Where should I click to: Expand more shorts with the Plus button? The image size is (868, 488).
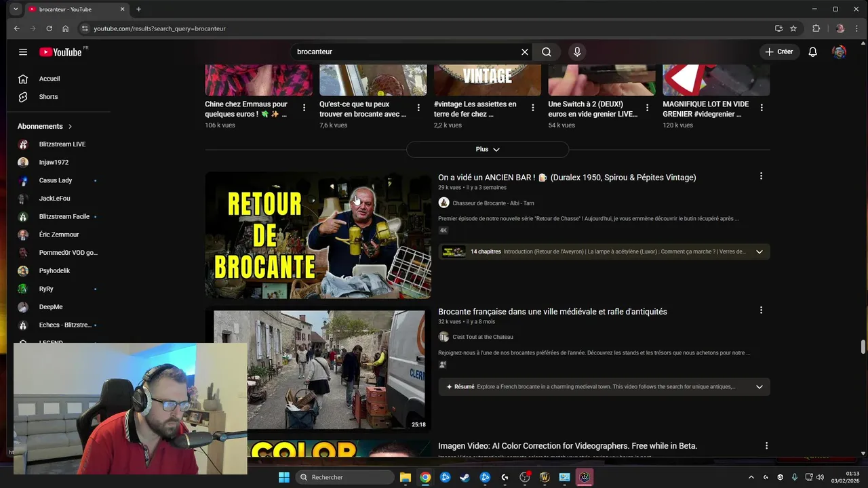[488, 149]
